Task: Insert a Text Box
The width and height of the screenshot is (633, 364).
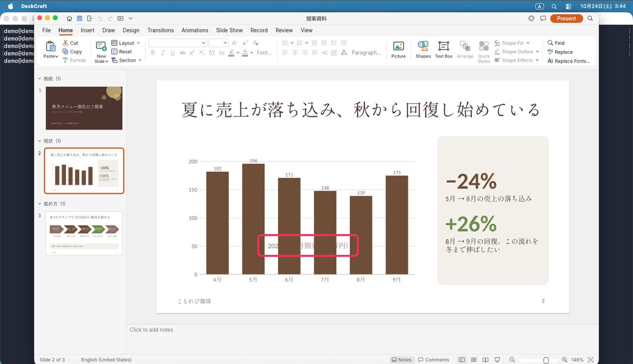Action: pos(443,50)
